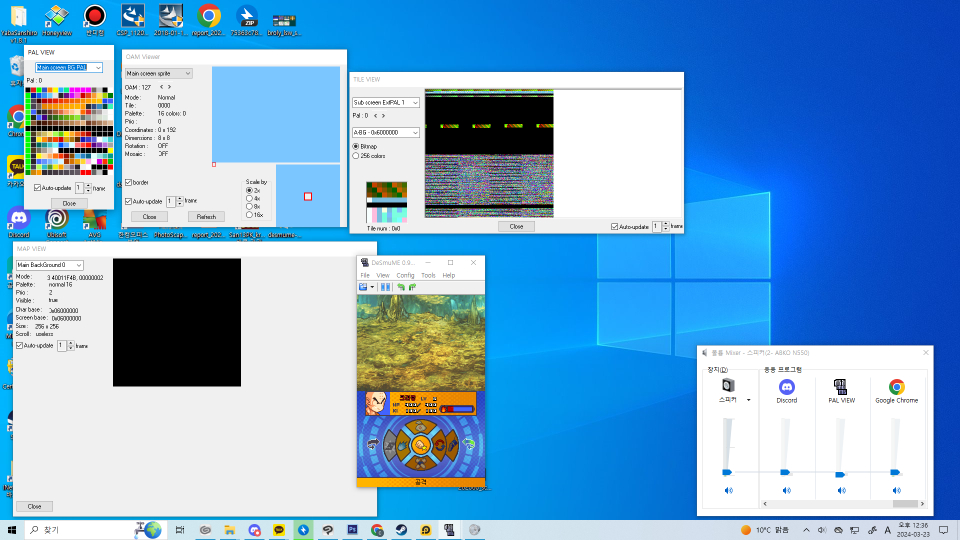
Task: Select the 256 colors radio button
Action: click(356, 156)
